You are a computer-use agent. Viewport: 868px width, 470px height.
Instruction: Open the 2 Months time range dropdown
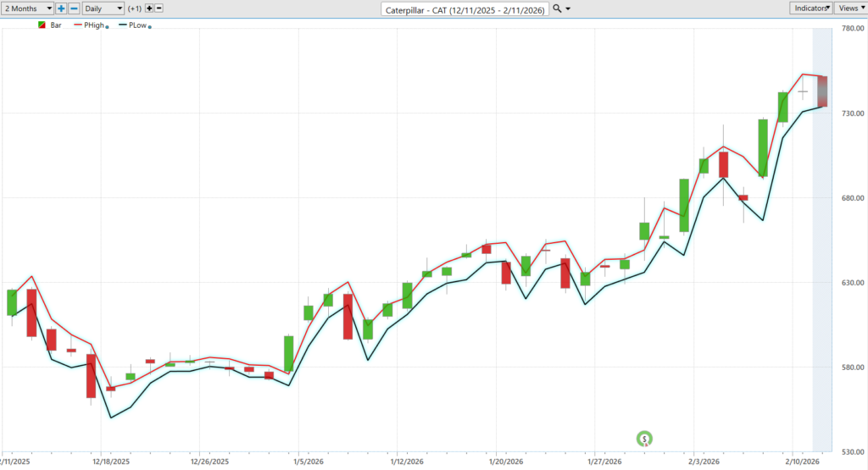coord(28,8)
